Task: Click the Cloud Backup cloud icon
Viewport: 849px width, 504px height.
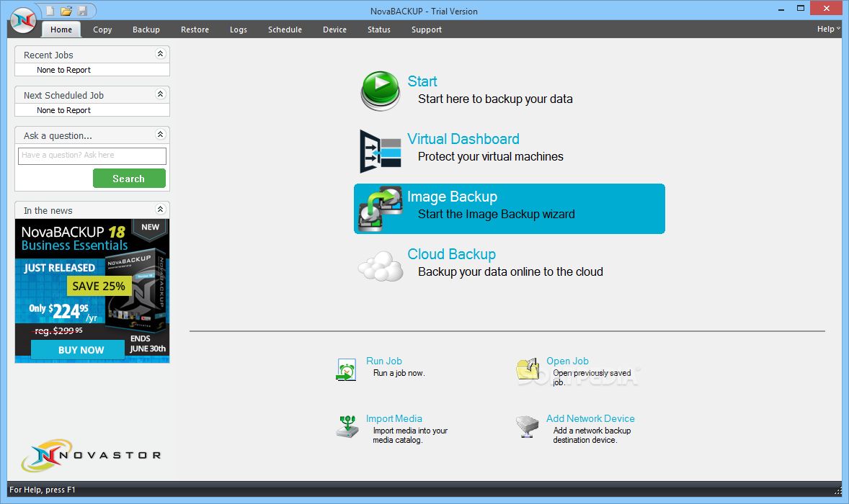Action: coord(381,266)
